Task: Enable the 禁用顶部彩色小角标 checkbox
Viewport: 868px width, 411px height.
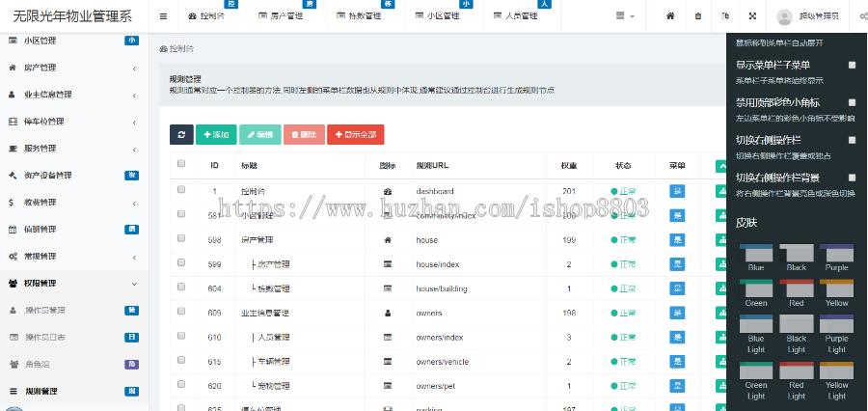Action: [852, 102]
